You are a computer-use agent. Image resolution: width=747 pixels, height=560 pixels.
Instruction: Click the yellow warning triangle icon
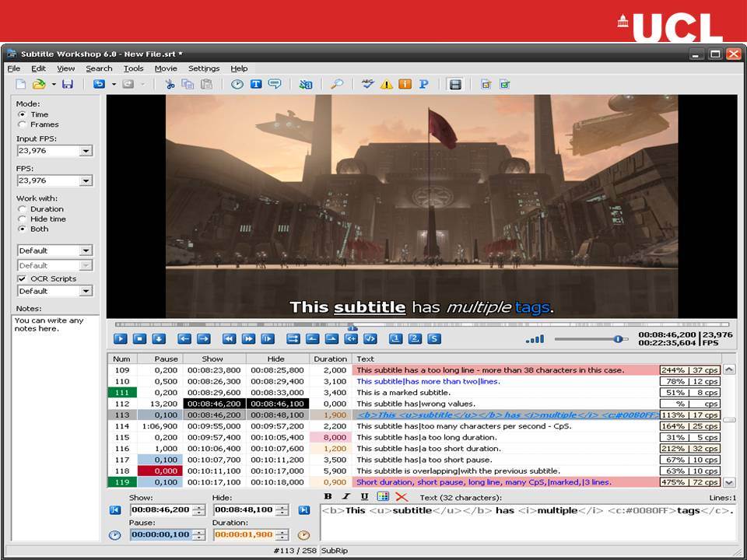[387, 85]
